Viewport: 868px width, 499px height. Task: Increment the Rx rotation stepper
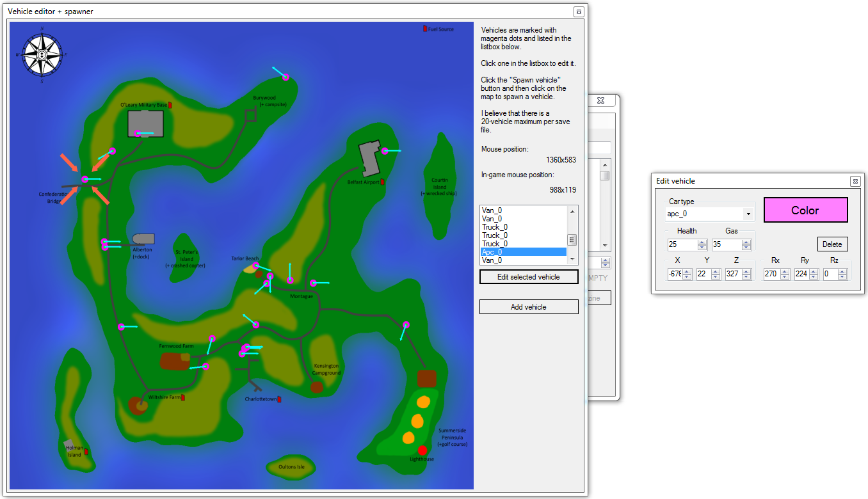(785, 271)
